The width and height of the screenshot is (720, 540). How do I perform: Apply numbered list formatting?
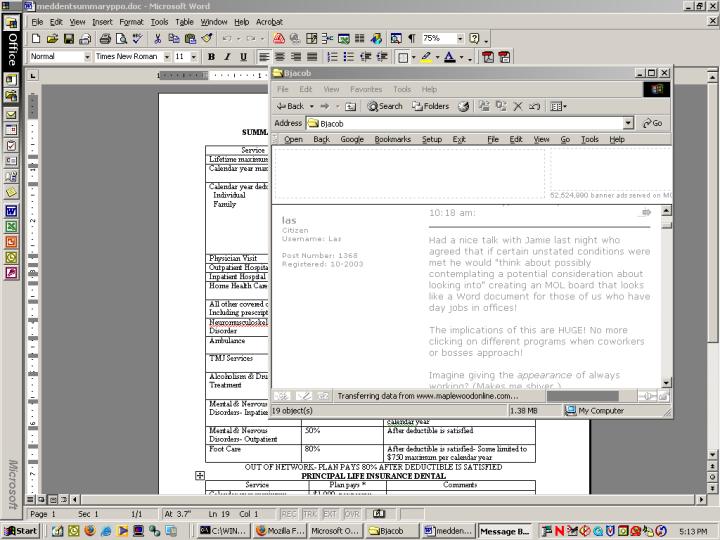[x=332, y=57]
